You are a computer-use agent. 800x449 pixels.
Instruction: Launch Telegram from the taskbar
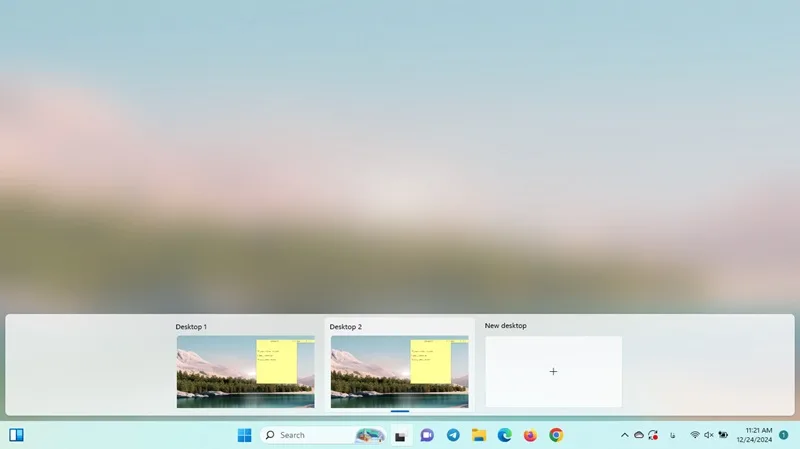(453, 435)
